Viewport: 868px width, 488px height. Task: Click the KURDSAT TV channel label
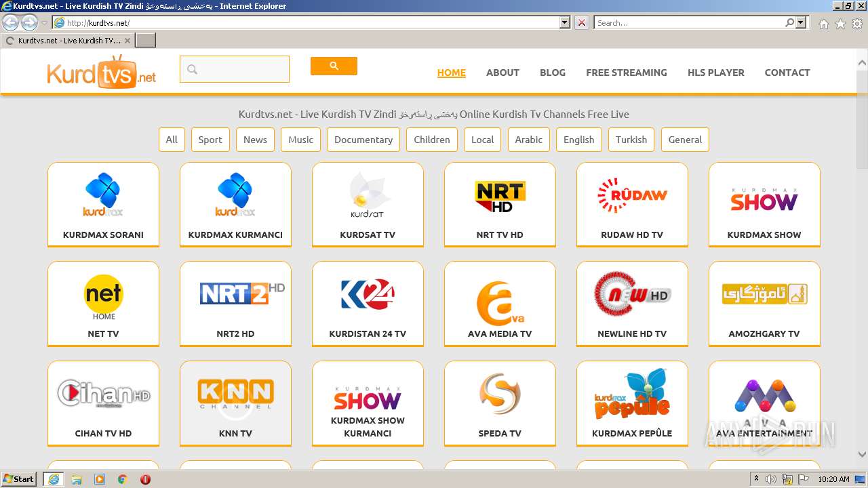[x=368, y=235]
